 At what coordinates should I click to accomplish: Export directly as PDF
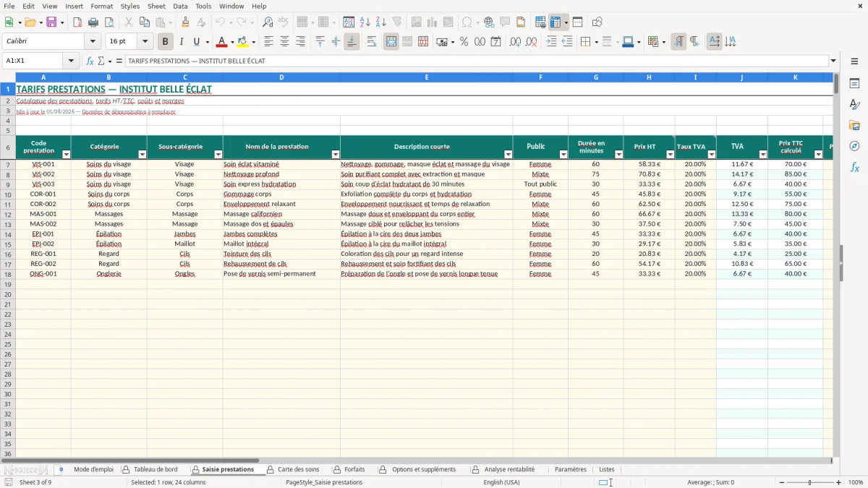tap(77, 22)
